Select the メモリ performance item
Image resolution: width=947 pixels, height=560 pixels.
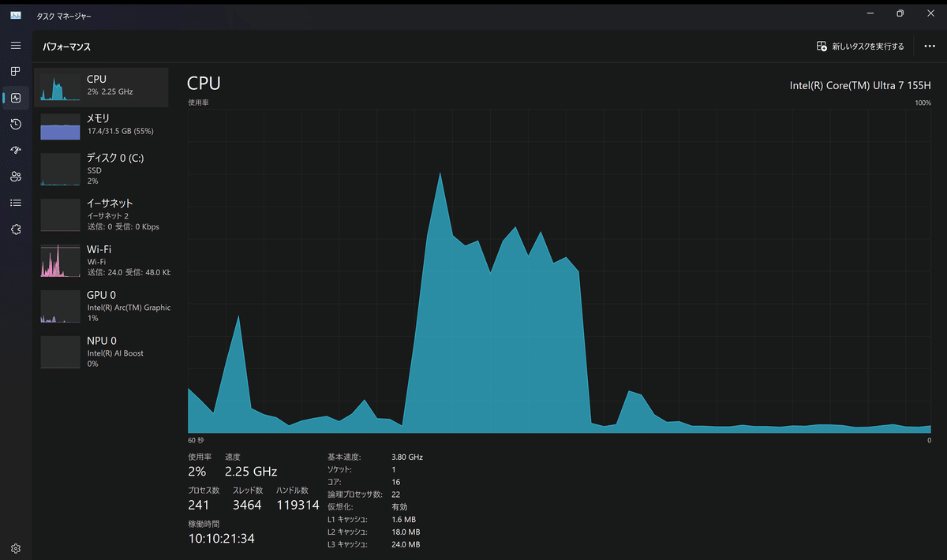pyautogui.click(x=102, y=125)
